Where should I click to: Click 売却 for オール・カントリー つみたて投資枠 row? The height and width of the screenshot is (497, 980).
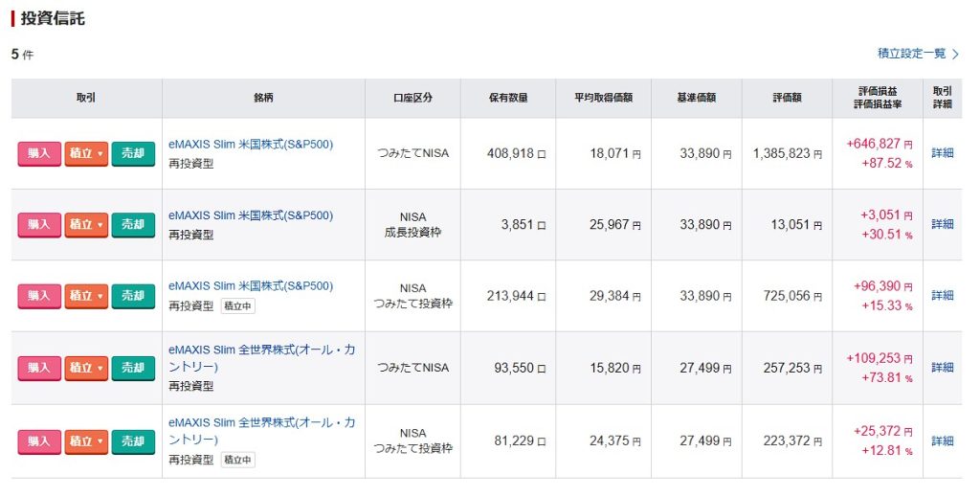click(x=132, y=441)
